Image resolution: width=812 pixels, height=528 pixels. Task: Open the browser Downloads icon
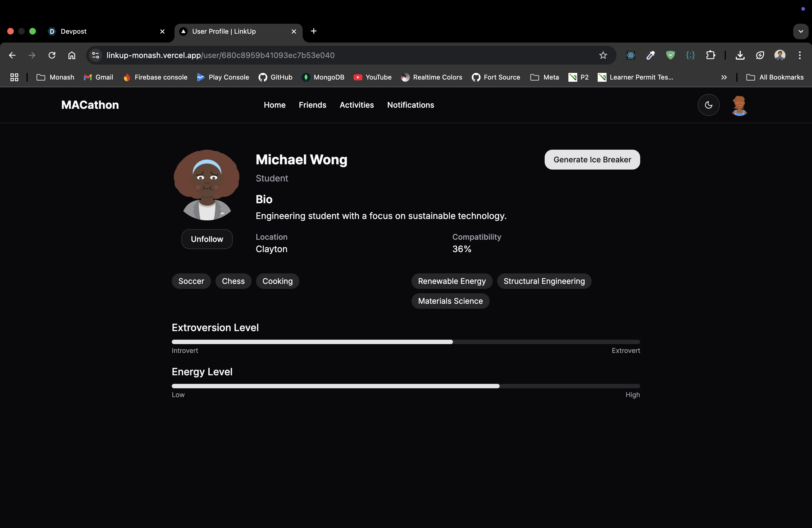point(740,55)
